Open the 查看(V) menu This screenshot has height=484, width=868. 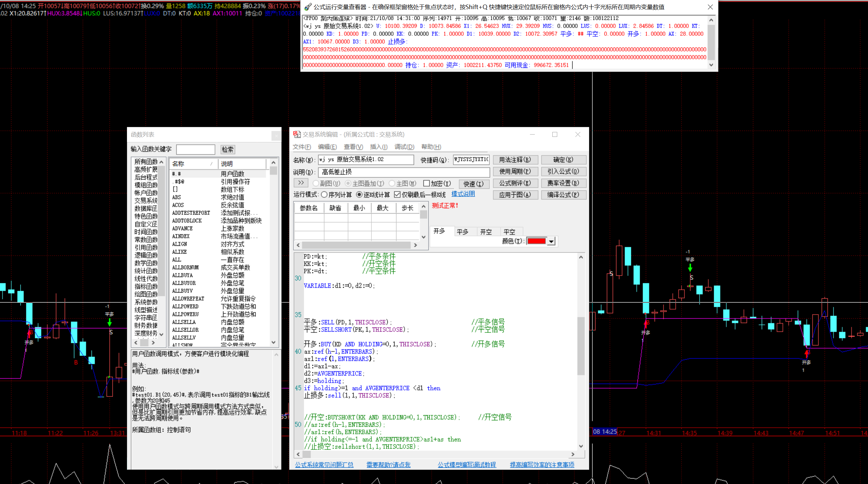pos(353,147)
